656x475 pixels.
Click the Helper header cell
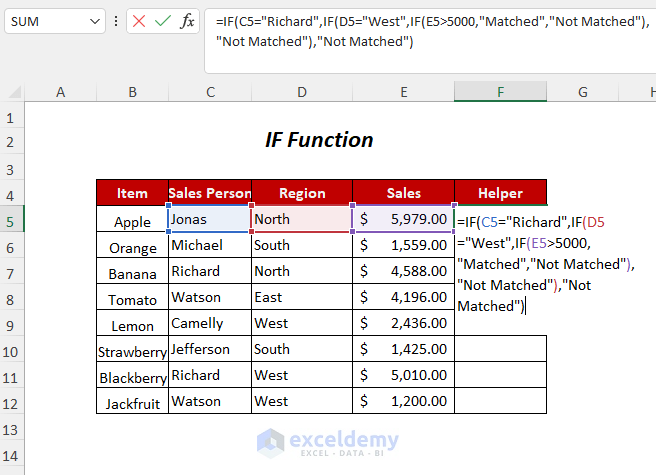pos(500,193)
